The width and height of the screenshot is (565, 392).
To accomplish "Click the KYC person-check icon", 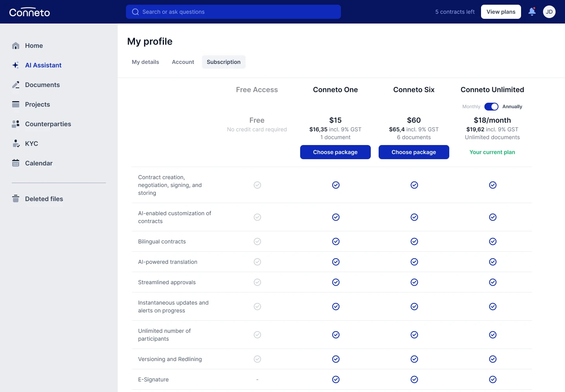I will tap(16, 143).
